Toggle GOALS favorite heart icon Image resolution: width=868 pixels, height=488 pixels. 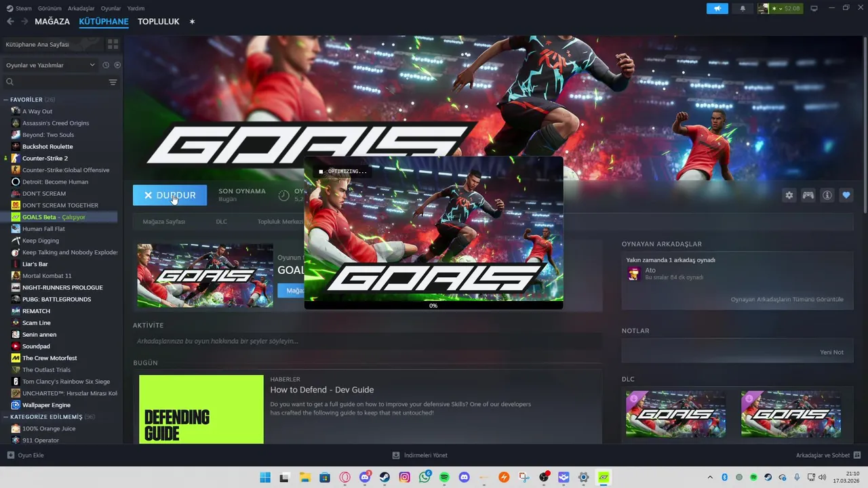coord(846,195)
